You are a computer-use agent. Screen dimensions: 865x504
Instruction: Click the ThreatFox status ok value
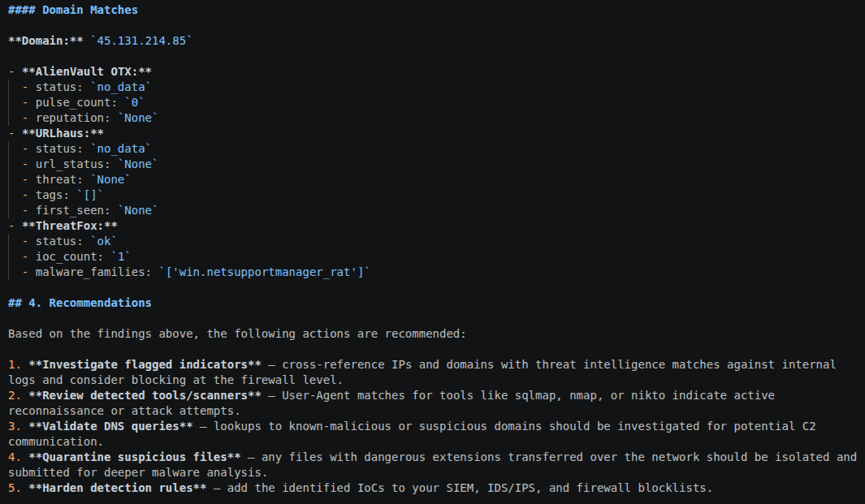tap(103, 242)
